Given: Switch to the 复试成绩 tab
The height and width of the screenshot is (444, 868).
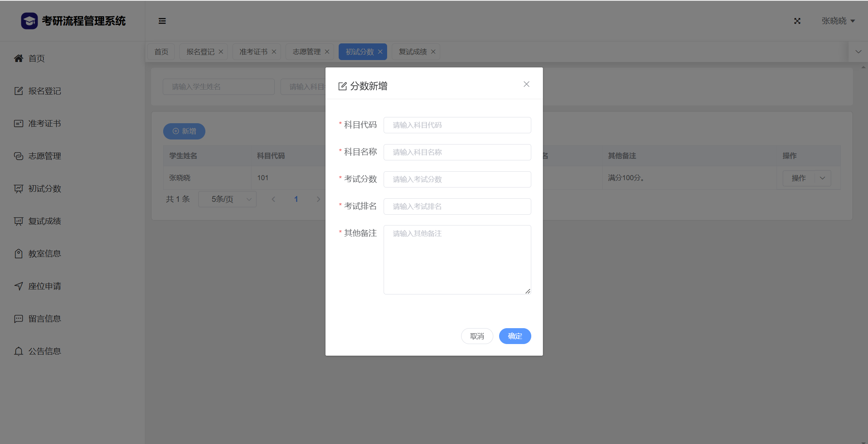Looking at the screenshot, I should (413, 52).
